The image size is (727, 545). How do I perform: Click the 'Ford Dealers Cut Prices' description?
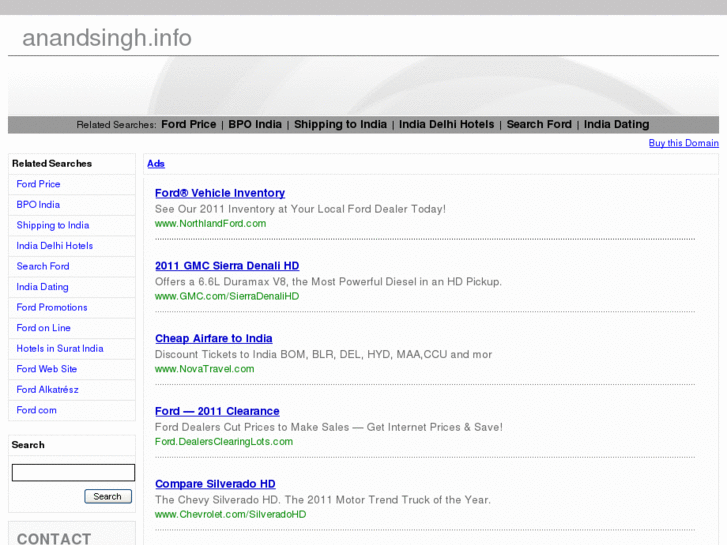pyautogui.click(x=329, y=427)
